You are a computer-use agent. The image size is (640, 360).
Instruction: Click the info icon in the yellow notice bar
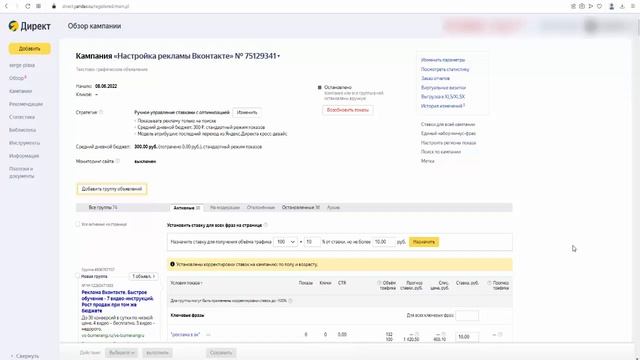pyautogui.click(x=172, y=264)
